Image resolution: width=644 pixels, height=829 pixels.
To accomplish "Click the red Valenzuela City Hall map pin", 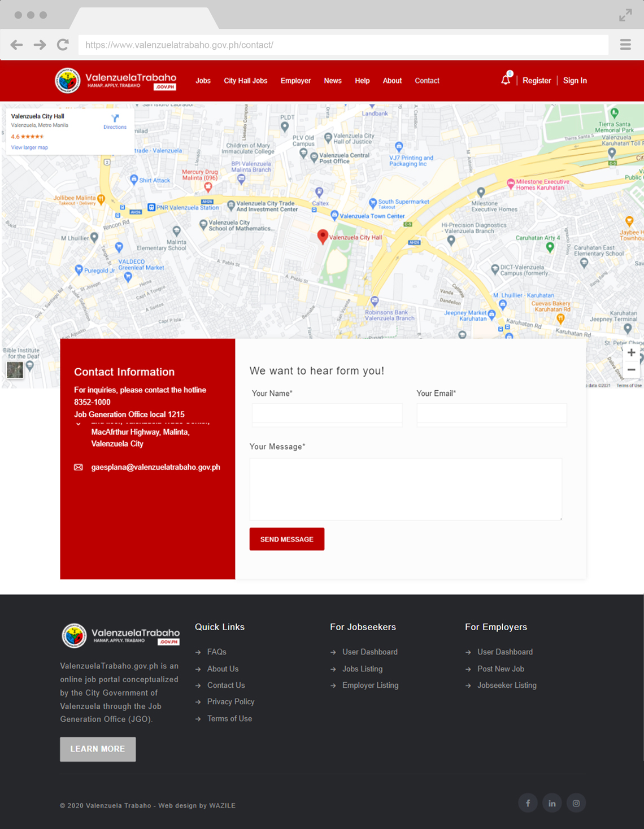I will (323, 237).
